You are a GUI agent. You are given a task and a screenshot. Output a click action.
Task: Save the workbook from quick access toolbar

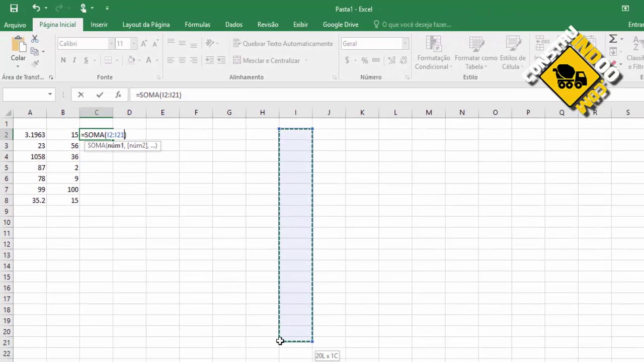point(14,8)
